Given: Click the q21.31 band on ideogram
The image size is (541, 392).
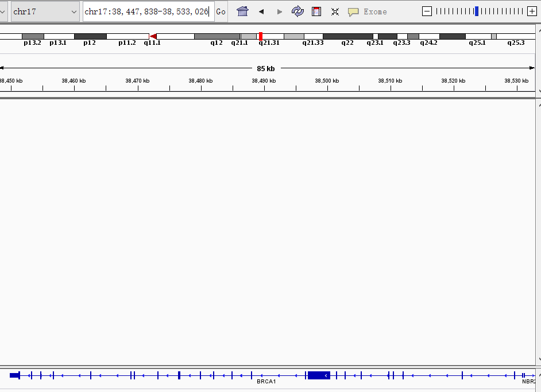Looking at the screenshot, I should coord(261,36).
